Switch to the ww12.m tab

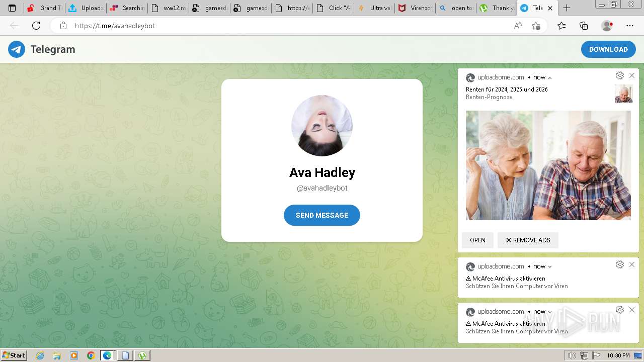169,8
